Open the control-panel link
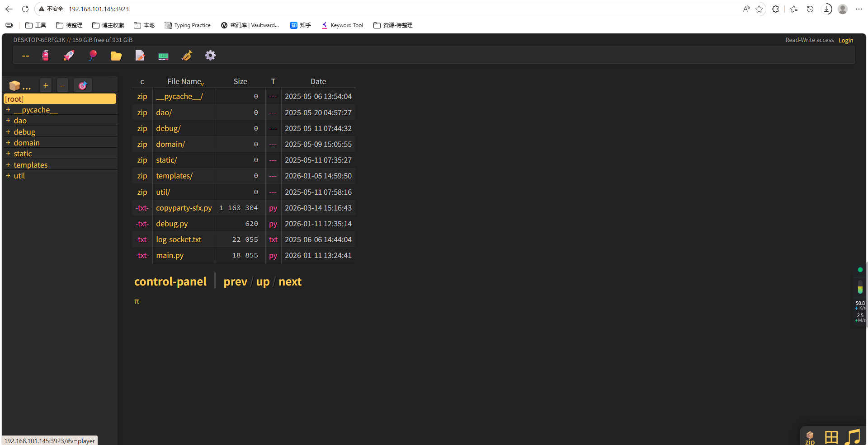 170,281
